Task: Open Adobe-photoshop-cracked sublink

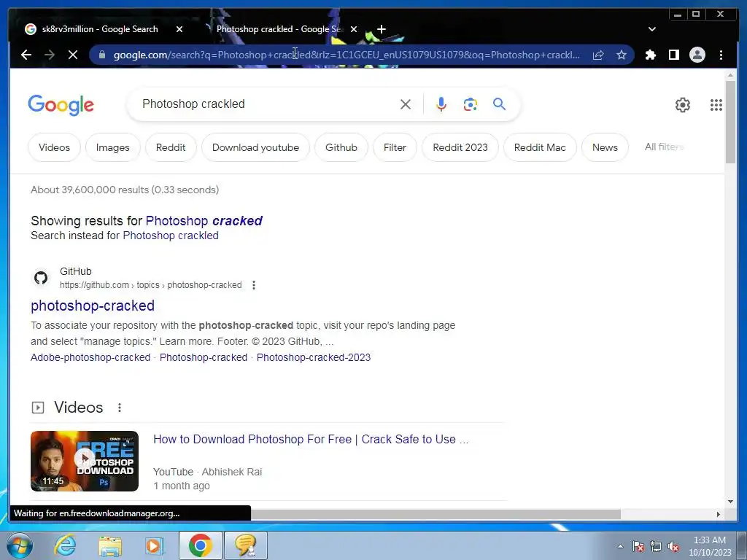Action: click(90, 357)
